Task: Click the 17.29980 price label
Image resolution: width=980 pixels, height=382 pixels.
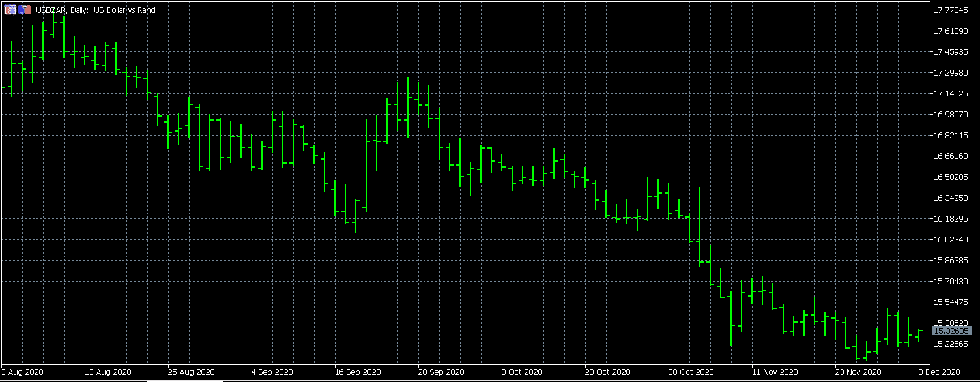Action: (950, 72)
